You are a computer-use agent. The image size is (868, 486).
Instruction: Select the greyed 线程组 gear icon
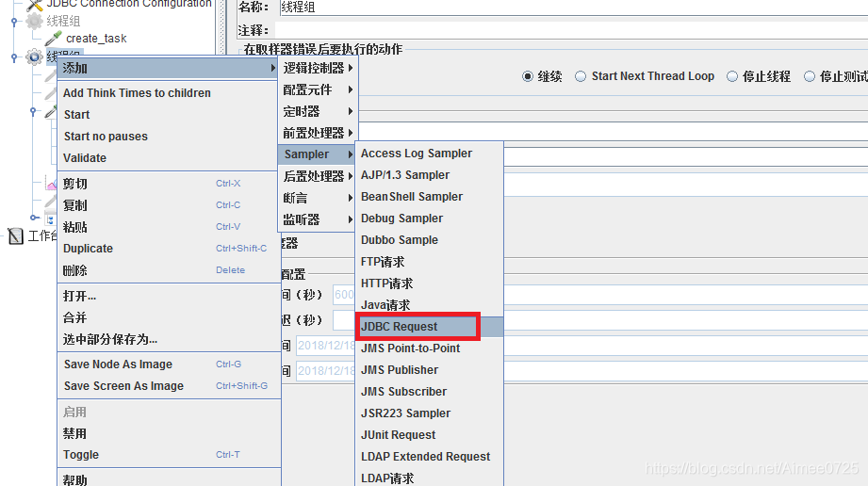(34, 21)
